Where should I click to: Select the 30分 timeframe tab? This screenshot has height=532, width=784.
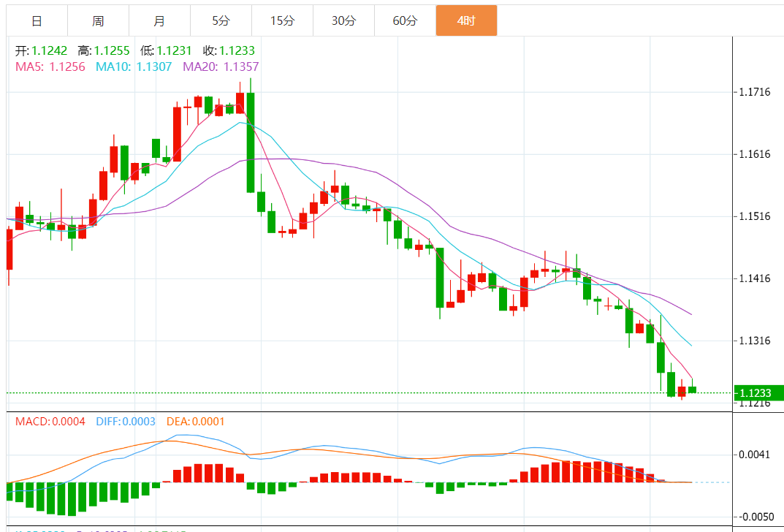point(344,20)
